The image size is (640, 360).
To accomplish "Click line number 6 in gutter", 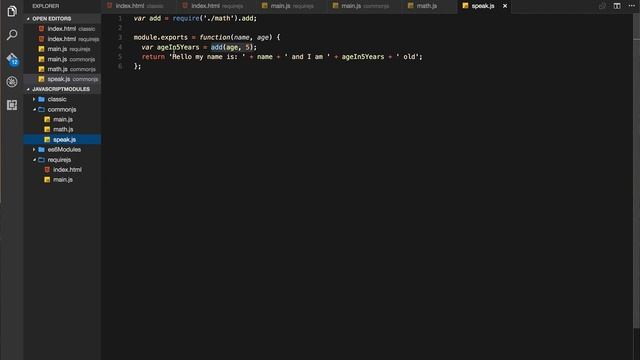I will pyautogui.click(x=120, y=66).
